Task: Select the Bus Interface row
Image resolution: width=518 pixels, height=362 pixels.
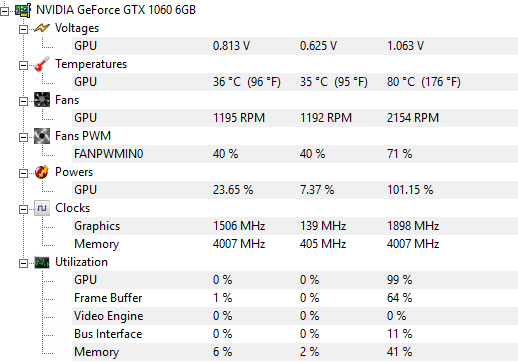Action: pos(295,334)
